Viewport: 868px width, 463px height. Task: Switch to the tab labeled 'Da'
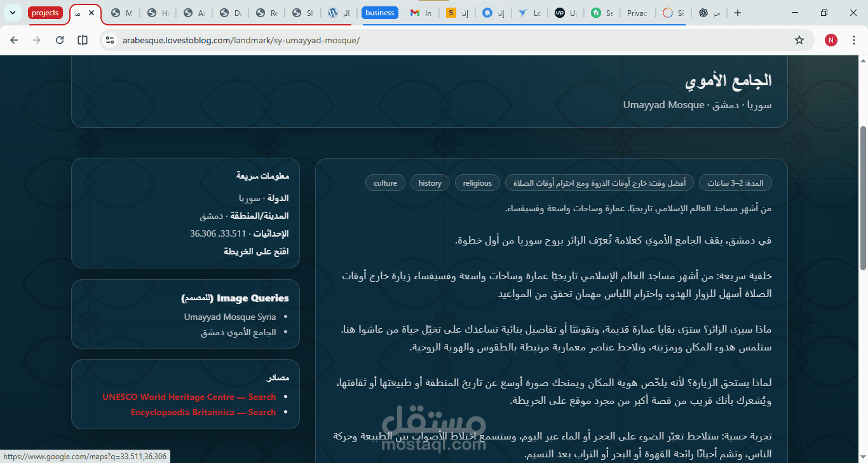click(230, 13)
